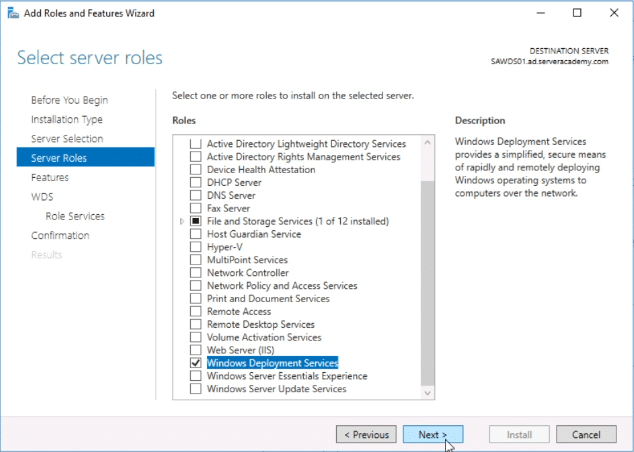Open the WDS step in sidebar
This screenshot has height=452, width=634.
(42, 196)
